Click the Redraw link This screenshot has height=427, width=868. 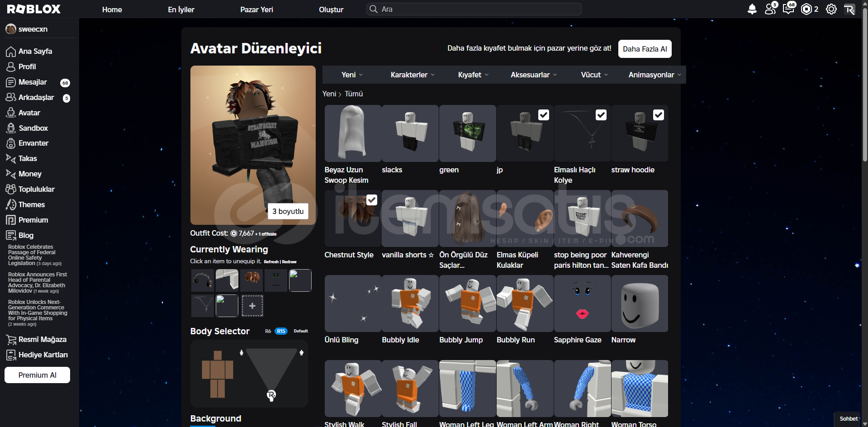pos(289,262)
